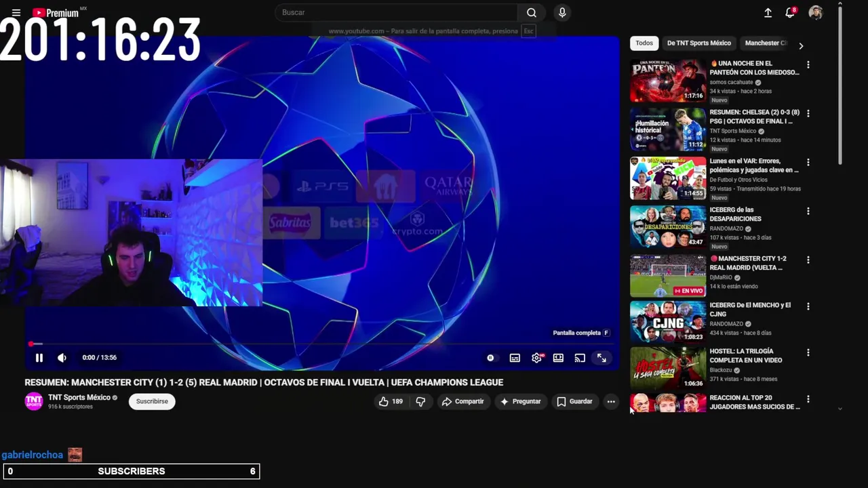Open Una Noche en el Panteón thumbnail
The image size is (868, 488).
coord(668,81)
